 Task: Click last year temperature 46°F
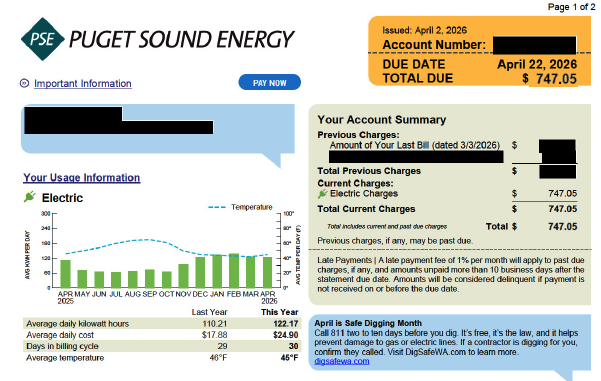pos(218,358)
